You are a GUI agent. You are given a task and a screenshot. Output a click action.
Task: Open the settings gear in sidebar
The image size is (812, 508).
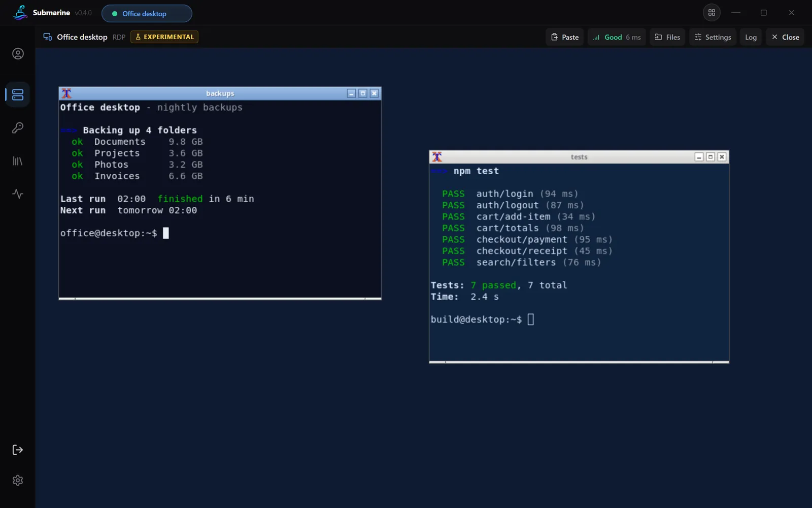point(18,480)
